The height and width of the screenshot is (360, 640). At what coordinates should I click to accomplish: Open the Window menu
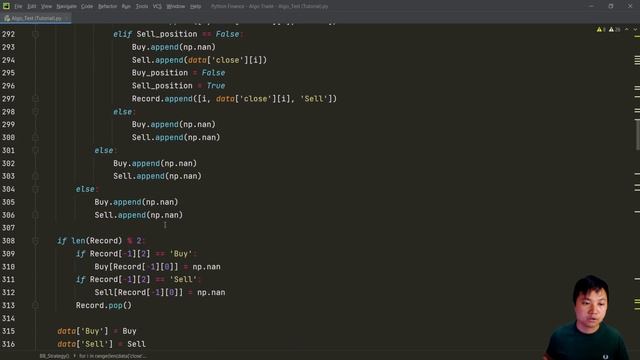pos(176,7)
